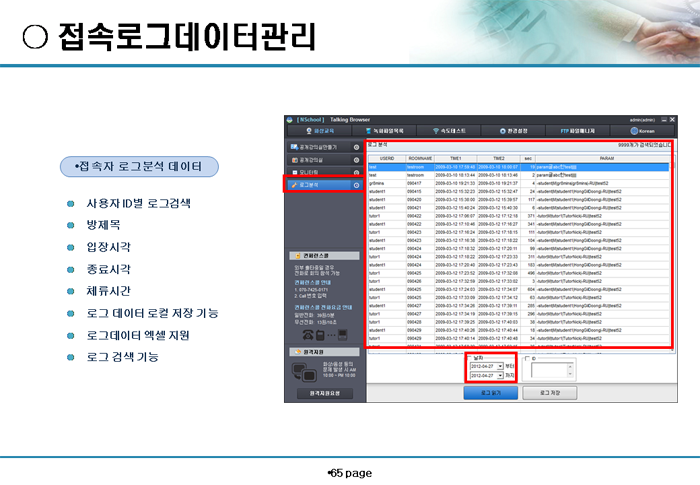Click the mobile phone icon in conference call panel
The height and width of the screenshot is (485, 700).
[x=320, y=334]
